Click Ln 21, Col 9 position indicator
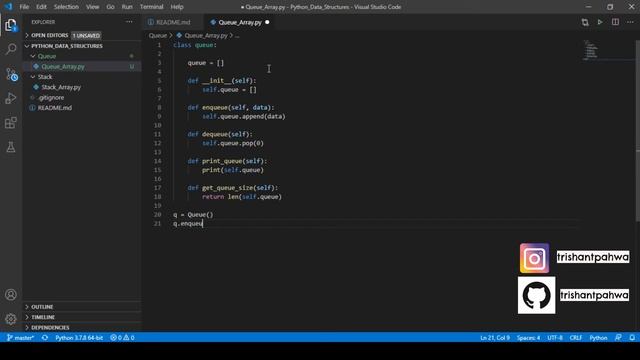Viewport: 640px width, 360px height. coord(495,338)
